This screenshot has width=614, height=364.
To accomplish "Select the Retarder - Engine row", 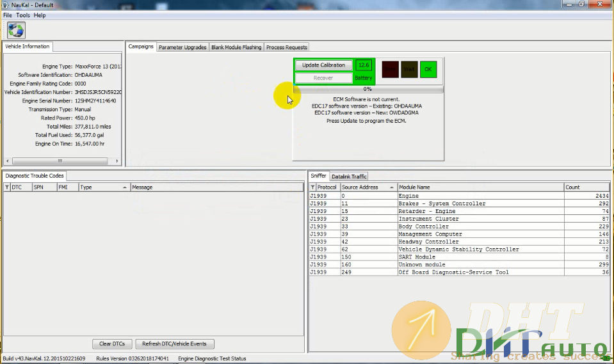I will click(x=459, y=211).
